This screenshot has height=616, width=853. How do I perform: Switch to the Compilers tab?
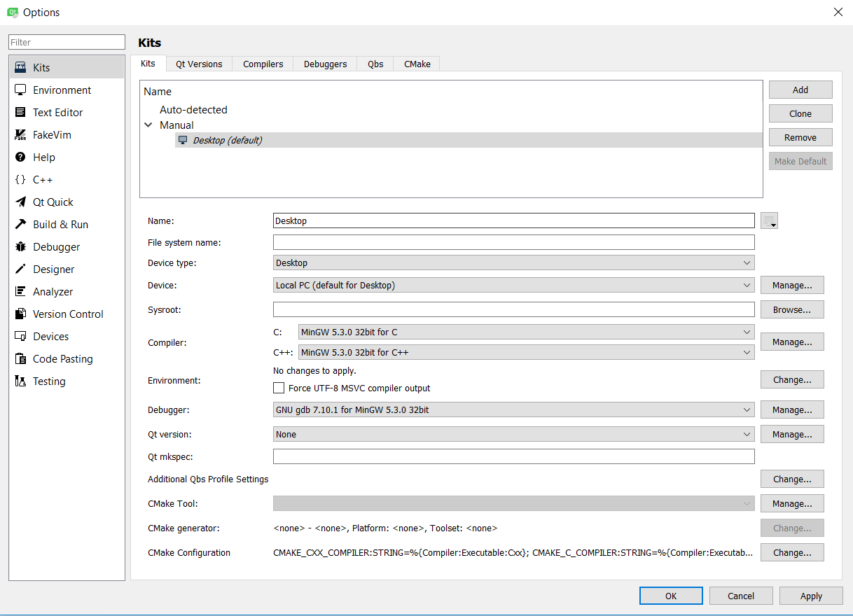[x=263, y=64]
